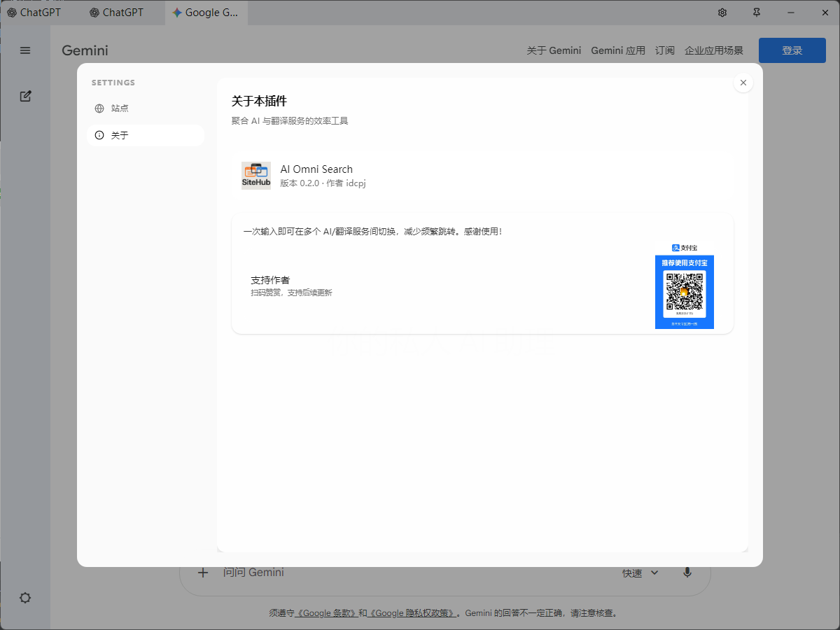Open the Gemini 应用 link
The height and width of the screenshot is (630, 840).
click(x=618, y=50)
